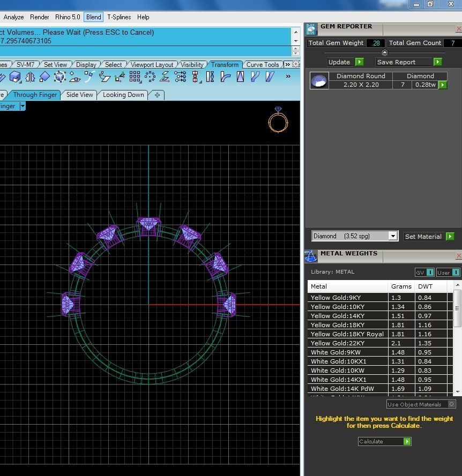Select the Project to CPlane icon
Image resolution: width=462 pixels, height=476 pixels.
pos(75,77)
